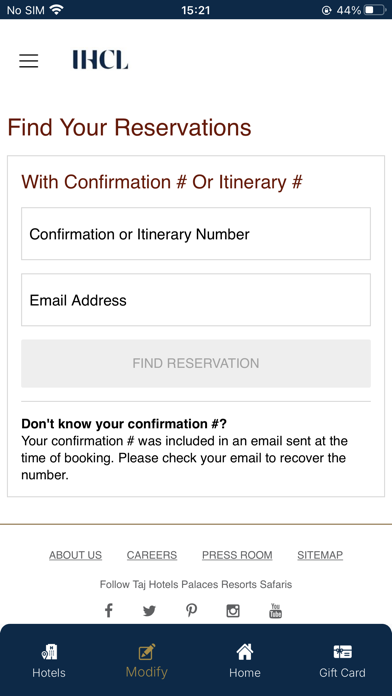Tap the IHCL logo

pos(100,60)
